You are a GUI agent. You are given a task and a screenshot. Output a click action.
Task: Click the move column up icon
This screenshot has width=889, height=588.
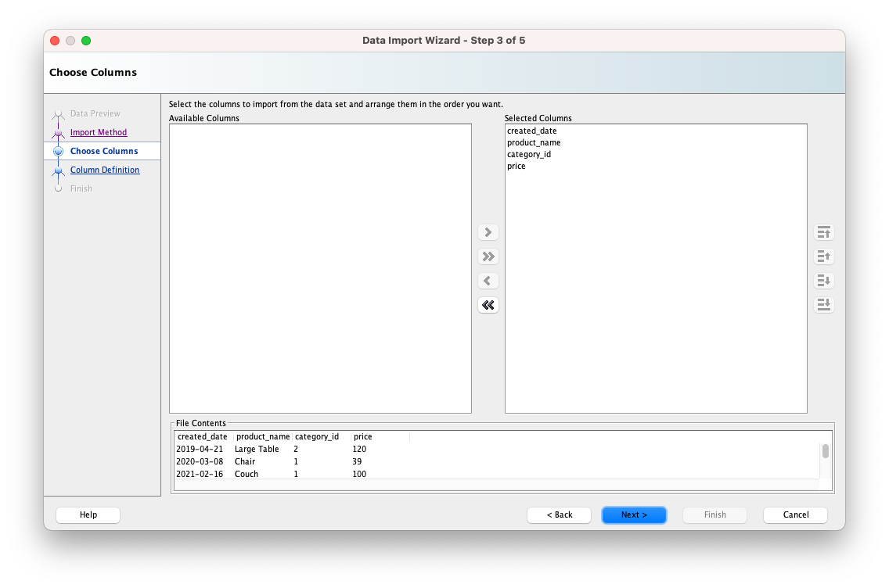click(x=823, y=256)
